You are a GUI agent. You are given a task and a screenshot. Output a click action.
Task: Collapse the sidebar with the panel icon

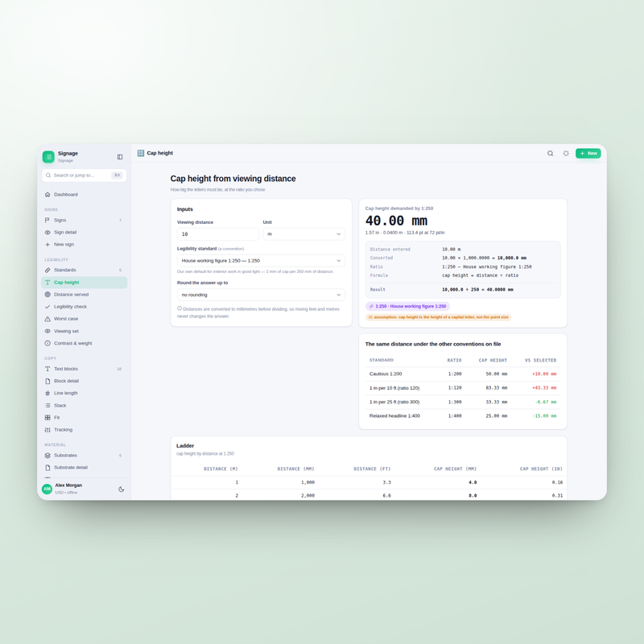(x=120, y=157)
